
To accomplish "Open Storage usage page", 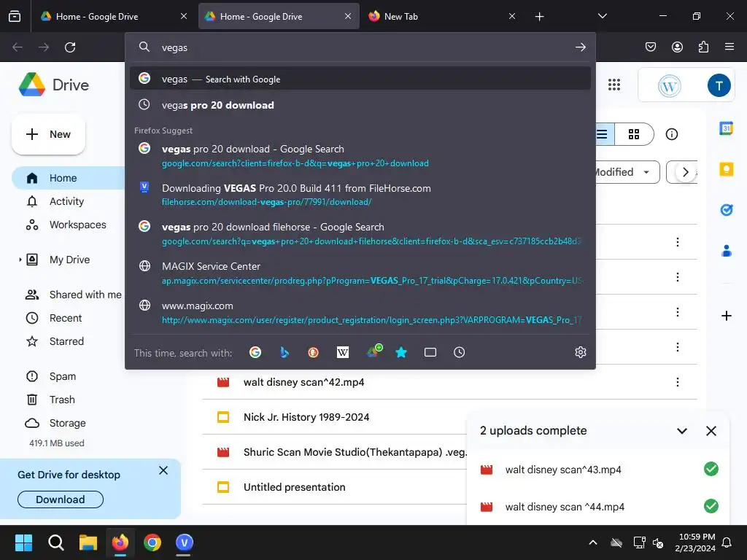I will (x=67, y=423).
